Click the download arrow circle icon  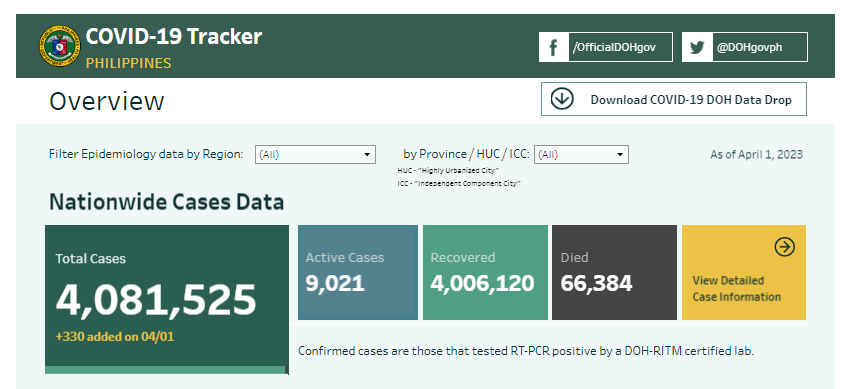562,99
